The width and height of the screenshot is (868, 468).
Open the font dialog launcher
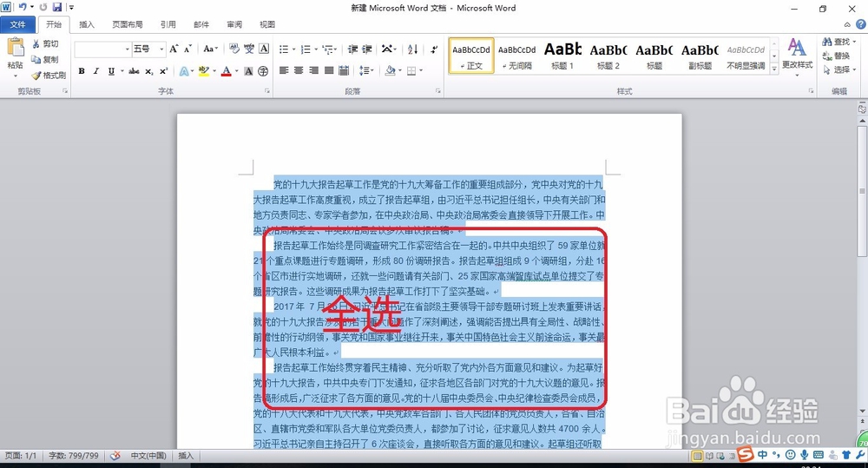coord(266,91)
